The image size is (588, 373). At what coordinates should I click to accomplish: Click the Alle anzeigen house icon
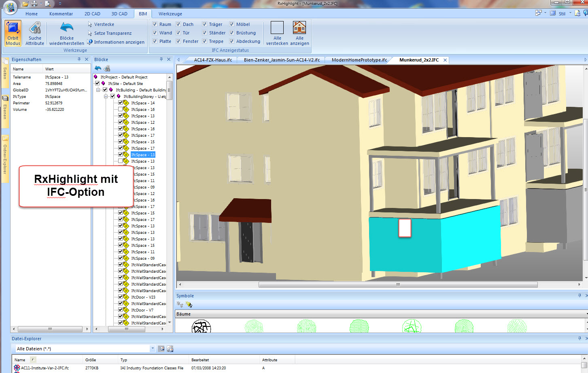click(x=299, y=28)
